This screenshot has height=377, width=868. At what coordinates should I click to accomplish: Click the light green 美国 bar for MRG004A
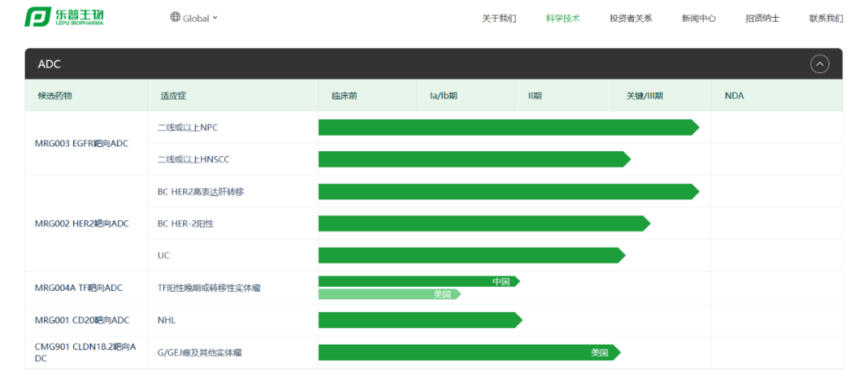[x=388, y=294]
